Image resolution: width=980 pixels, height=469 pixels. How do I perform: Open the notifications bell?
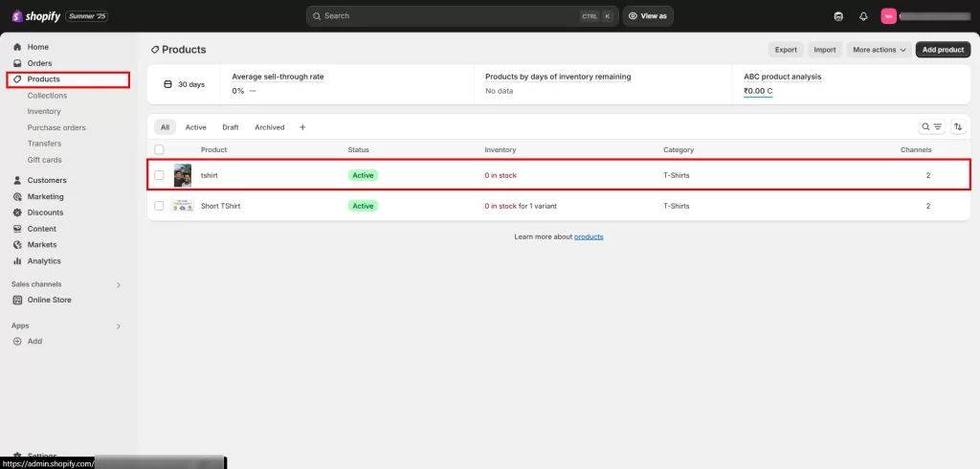tap(863, 16)
